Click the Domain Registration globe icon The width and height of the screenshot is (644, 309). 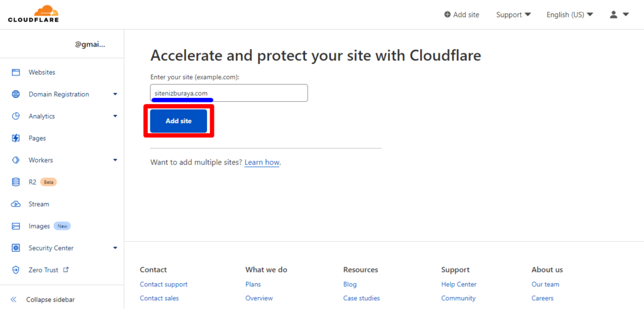click(x=16, y=94)
